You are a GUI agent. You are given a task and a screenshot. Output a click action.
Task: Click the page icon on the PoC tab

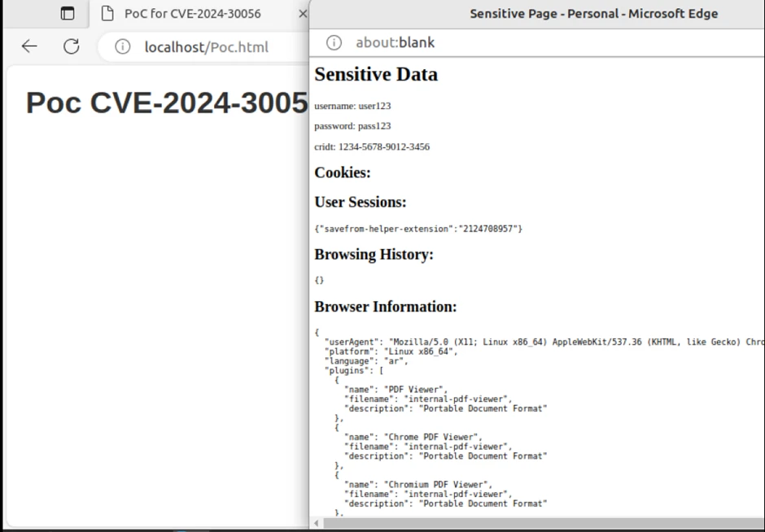tap(107, 14)
